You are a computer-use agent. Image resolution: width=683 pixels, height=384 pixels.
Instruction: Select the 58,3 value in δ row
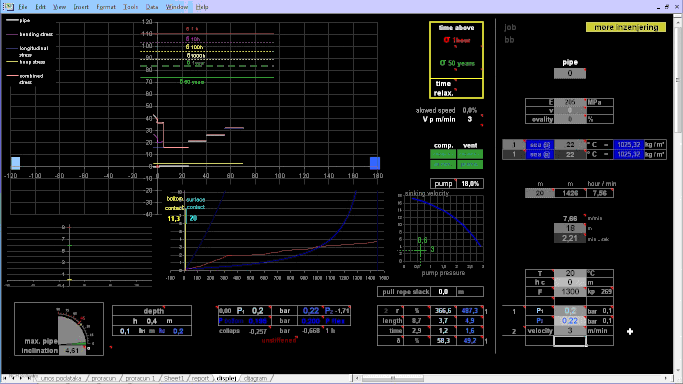coord(443,341)
